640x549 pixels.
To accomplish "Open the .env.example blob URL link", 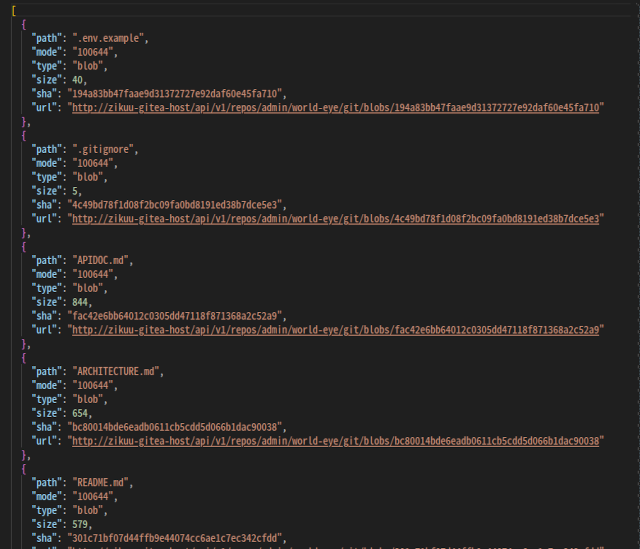I will click(337, 107).
